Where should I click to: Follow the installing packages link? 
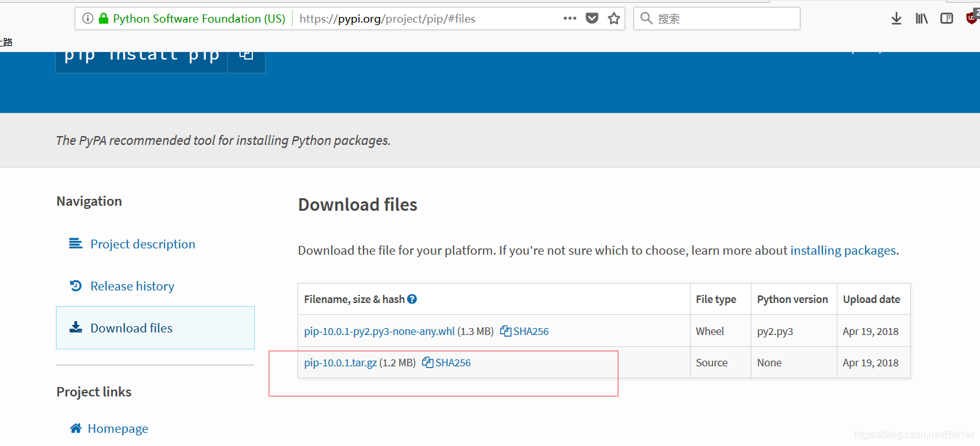[x=843, y=250]
